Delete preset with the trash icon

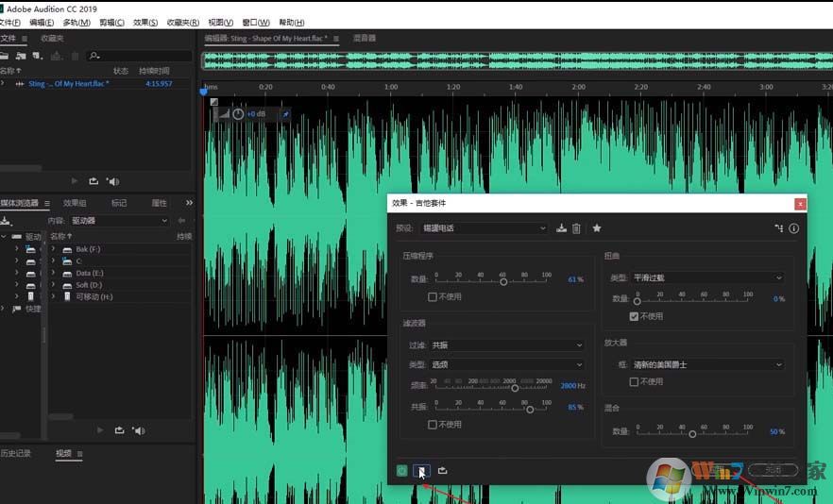tap(576, 228)
